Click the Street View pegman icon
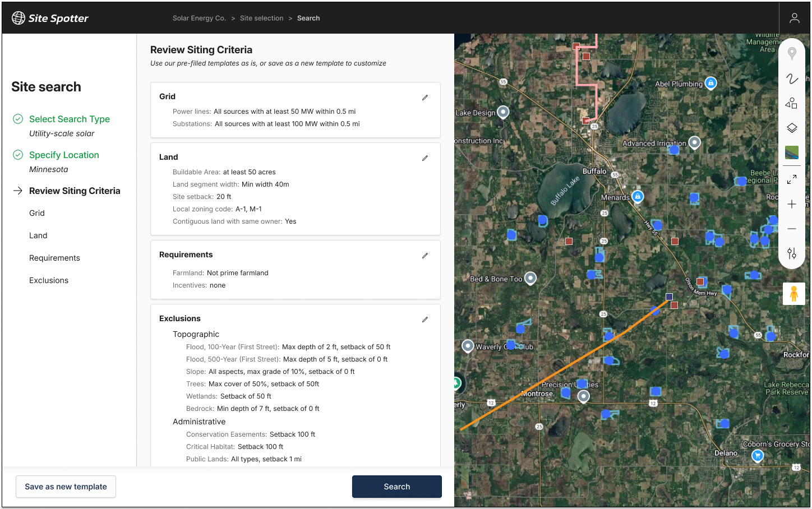Screen dimensions: 812x509 [x=794, y=294]
